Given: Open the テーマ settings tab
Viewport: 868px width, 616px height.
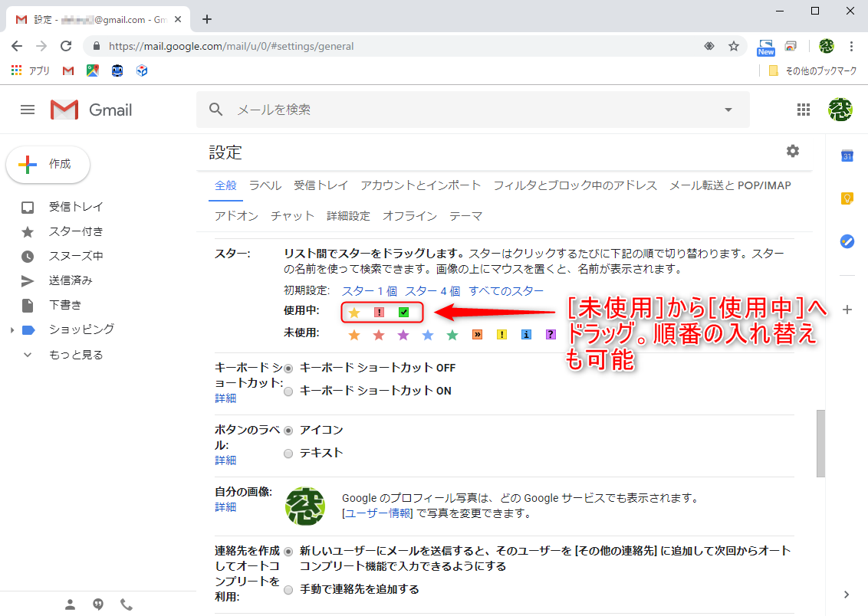Looking at the screenshot, I should (x=465, y=216).
